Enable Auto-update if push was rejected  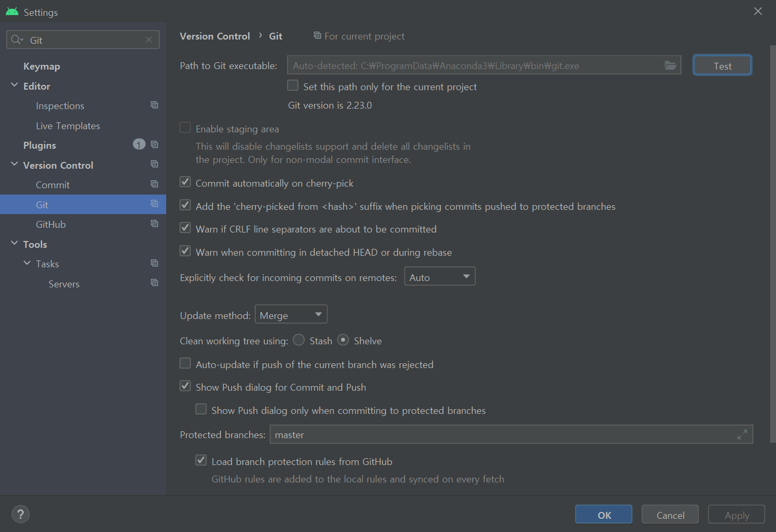[185, 363]
